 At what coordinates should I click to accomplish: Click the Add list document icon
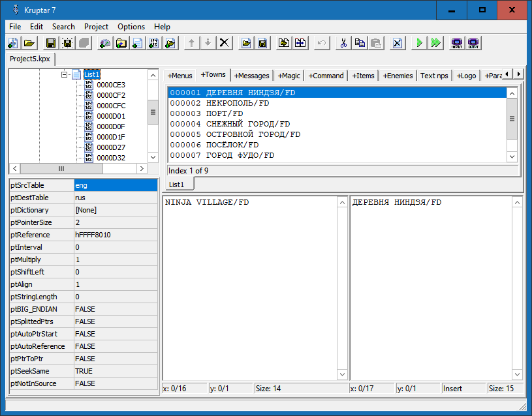[138, 43]
